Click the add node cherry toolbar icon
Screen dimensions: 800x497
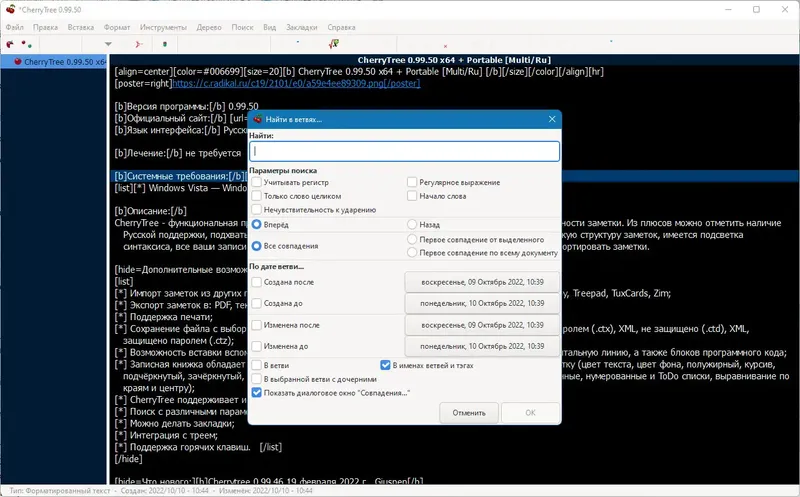10,44
